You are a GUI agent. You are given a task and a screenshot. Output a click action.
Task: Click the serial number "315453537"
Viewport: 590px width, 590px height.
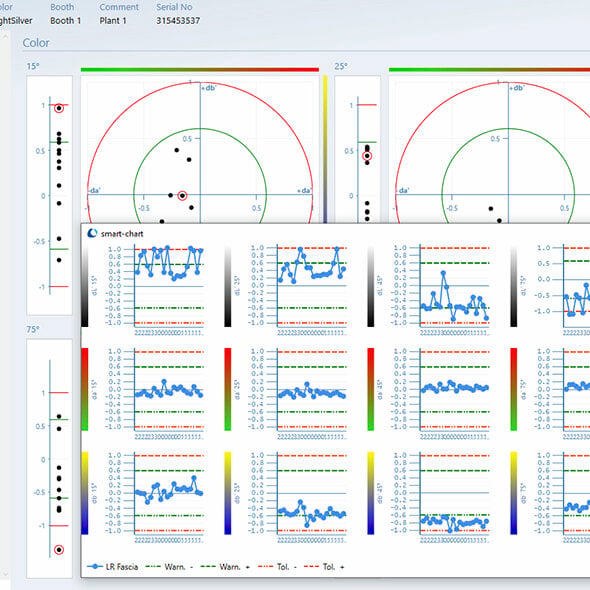click(178, 21)
